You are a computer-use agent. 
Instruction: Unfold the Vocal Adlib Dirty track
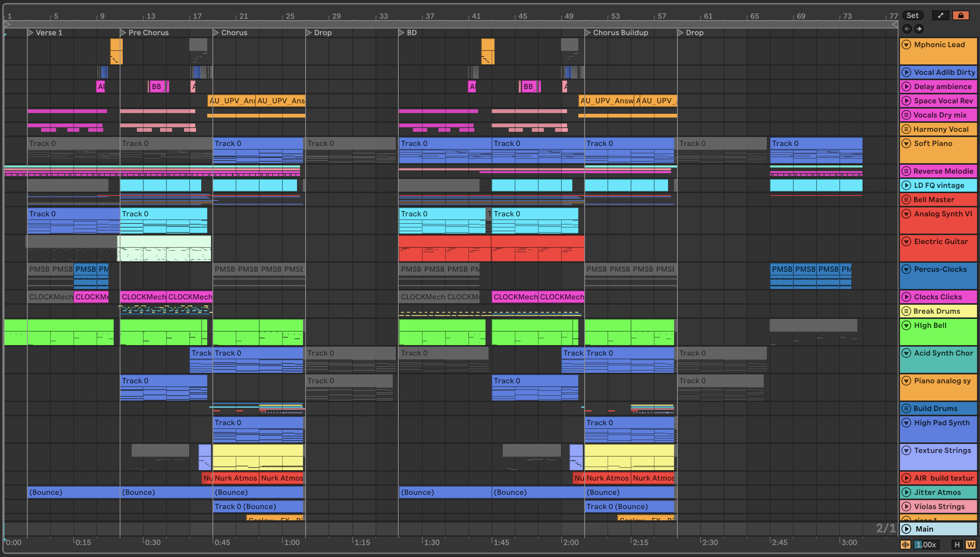(x=906, y=72)
